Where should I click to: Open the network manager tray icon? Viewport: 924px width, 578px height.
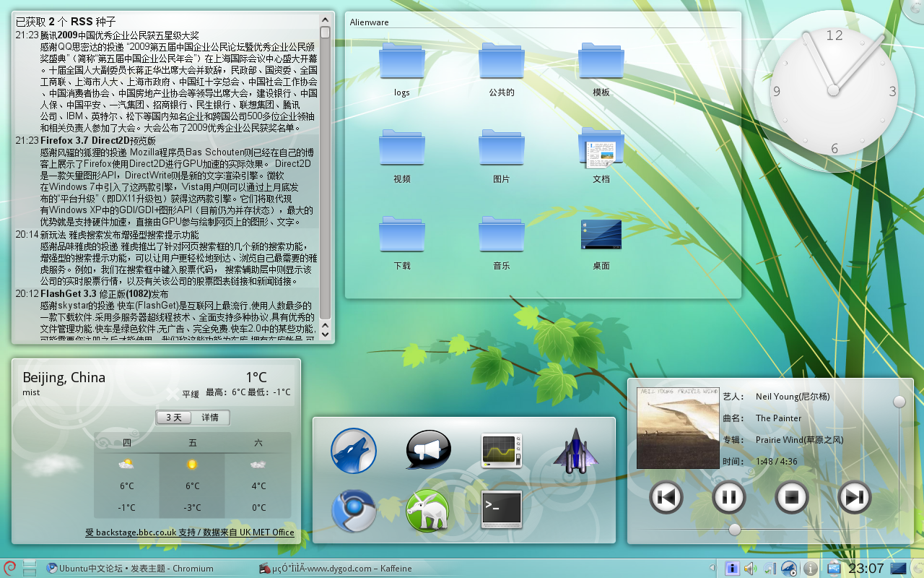pyautogui.click(x=770, y=569)
